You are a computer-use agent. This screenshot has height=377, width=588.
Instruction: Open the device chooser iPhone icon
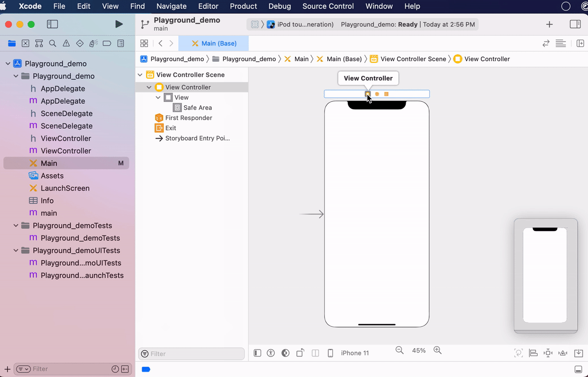coord(330,353)
